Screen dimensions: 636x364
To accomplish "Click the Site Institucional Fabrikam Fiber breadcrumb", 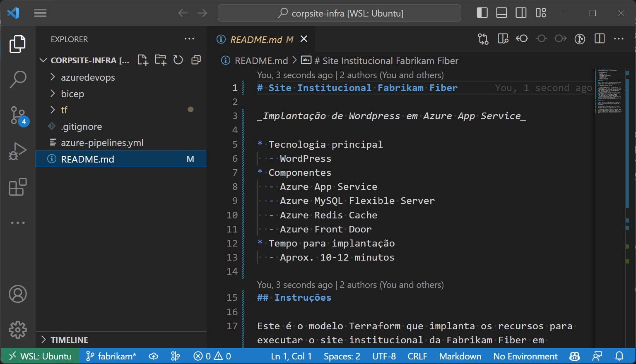I will click(x=386, y=61).
